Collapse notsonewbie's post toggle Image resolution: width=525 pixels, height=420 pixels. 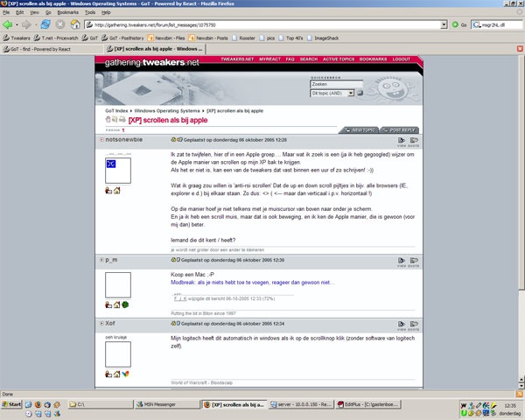(101, 140)
